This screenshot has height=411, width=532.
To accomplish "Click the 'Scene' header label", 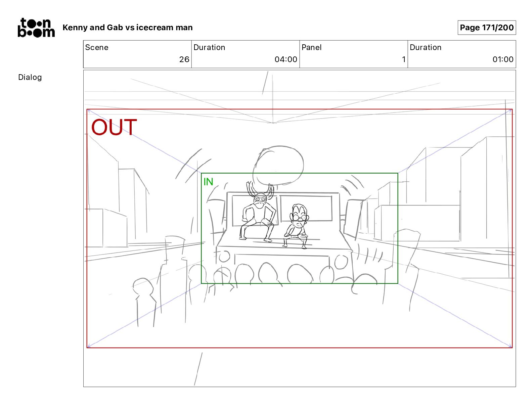I will click(x=97, y=47).
